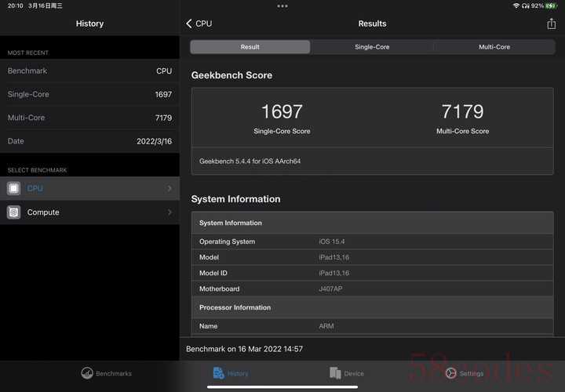Tap the Single-Core Score 1697 value
Image resolution: width=565 pixels, height=392 pixels.
click(x=282, y=112)
